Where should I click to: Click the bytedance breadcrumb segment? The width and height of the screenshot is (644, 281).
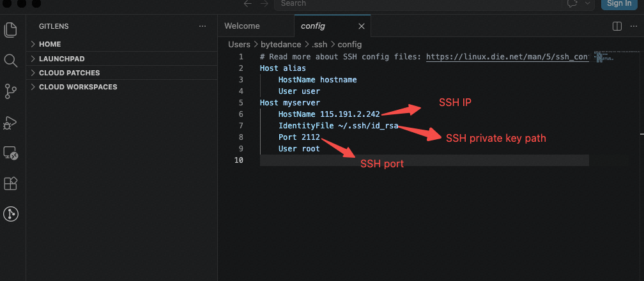pyautogui.click(x=280, y=44)
